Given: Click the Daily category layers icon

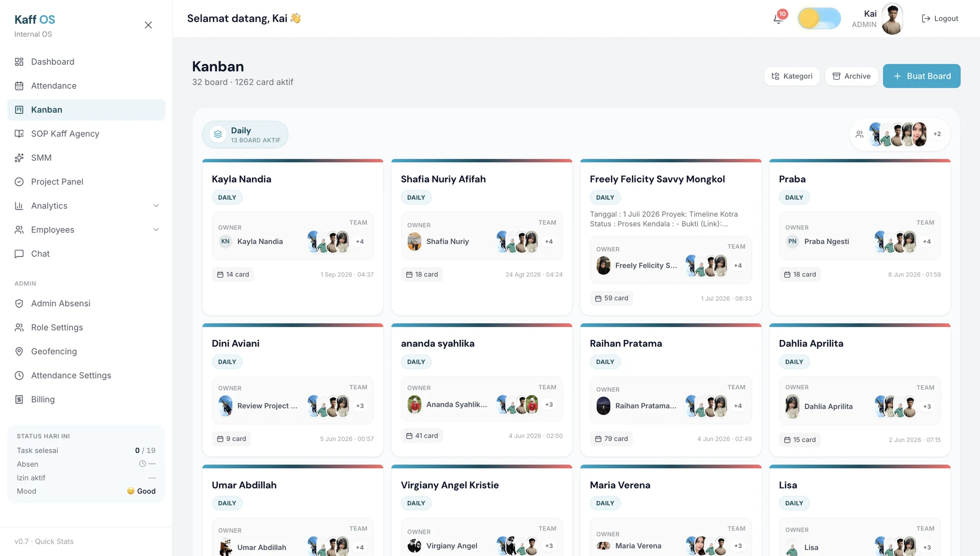Looking at the screenshot, I should pyautogui.click(x=218, y=134).
